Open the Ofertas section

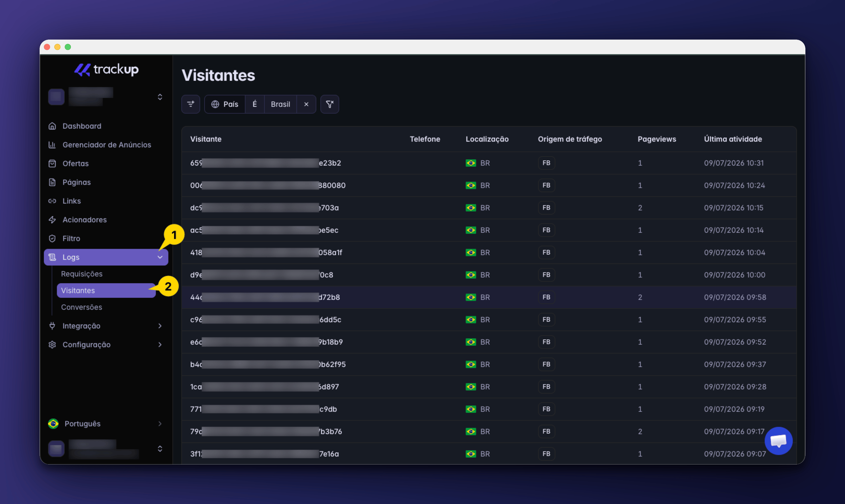tap(106, 163)
